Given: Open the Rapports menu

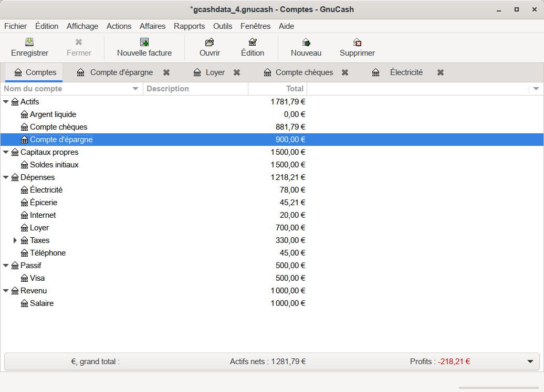Looking at the screenshot, I should click(189, 26).
